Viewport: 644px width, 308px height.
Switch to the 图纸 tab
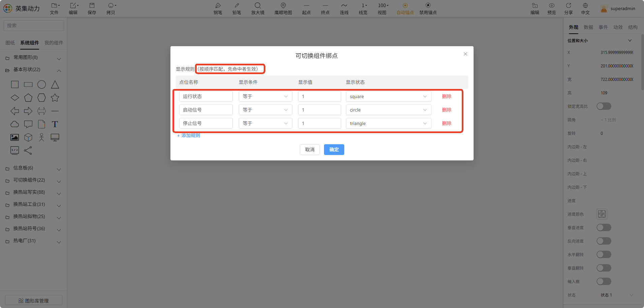10,43
